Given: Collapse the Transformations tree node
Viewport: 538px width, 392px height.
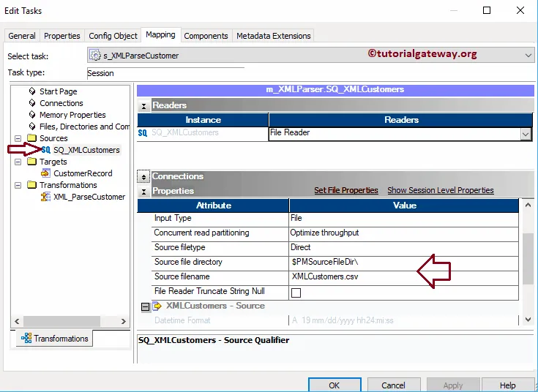Looking at the screenshot, I should (18, 185).
